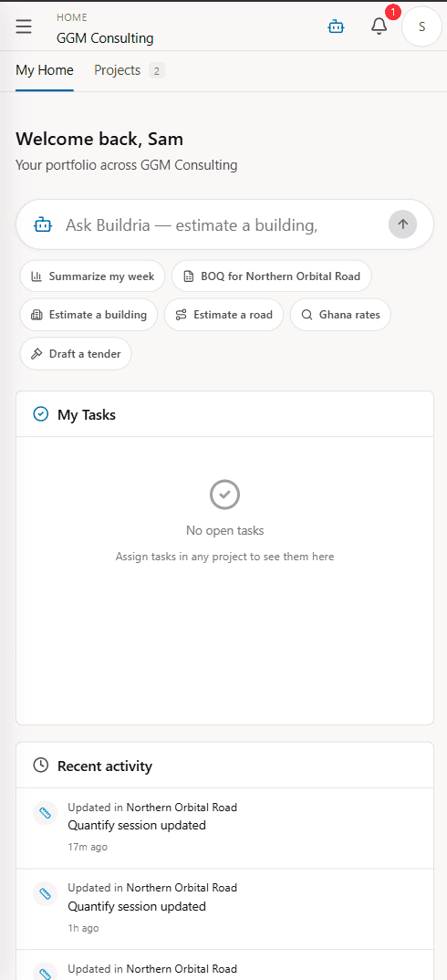Select the Recent activity clock icon

(41, 765)
